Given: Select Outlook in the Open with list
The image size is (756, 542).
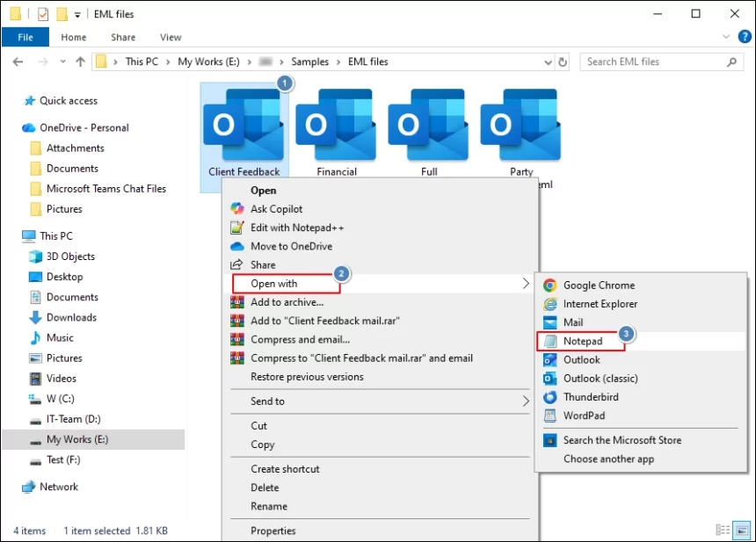Looking at the screenshot, I should pos(581,360).
